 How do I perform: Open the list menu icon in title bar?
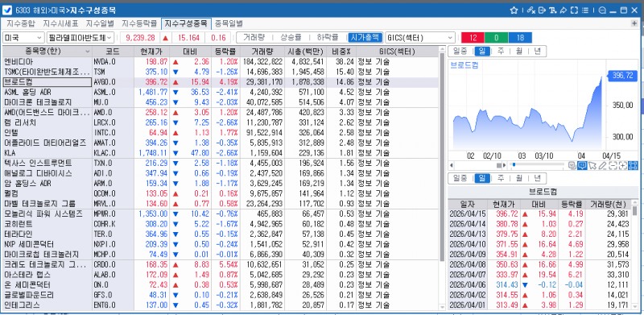pos(585,10)
